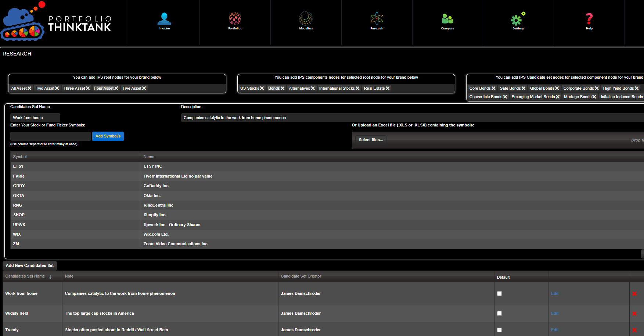Remove the Two Asset root node

(57, 88)
